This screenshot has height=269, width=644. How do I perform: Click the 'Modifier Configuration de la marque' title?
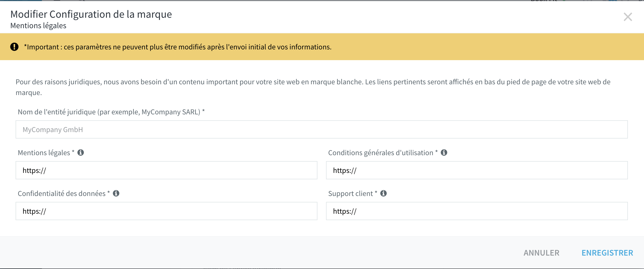tap(91, 14)
